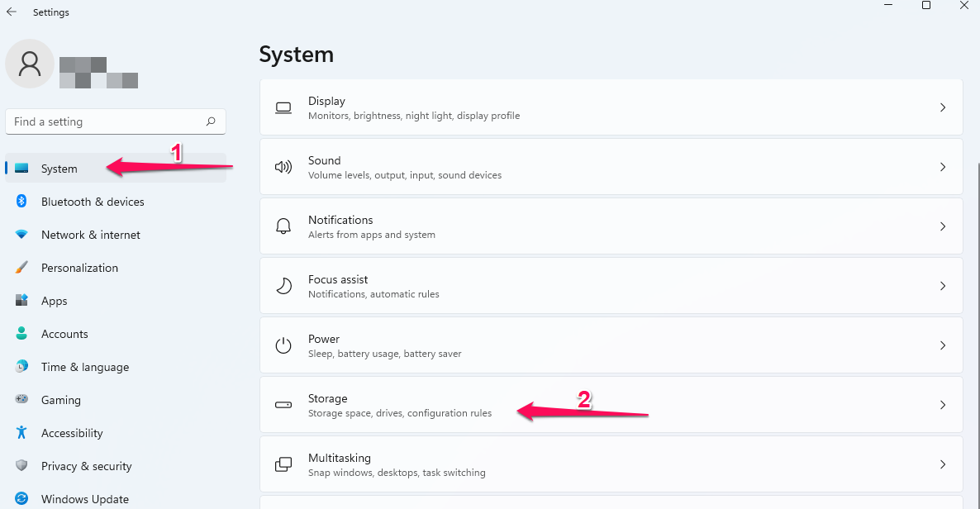Expand the Storage row chevron
This screenshot has height=509, width=980.
coord(943,405)
